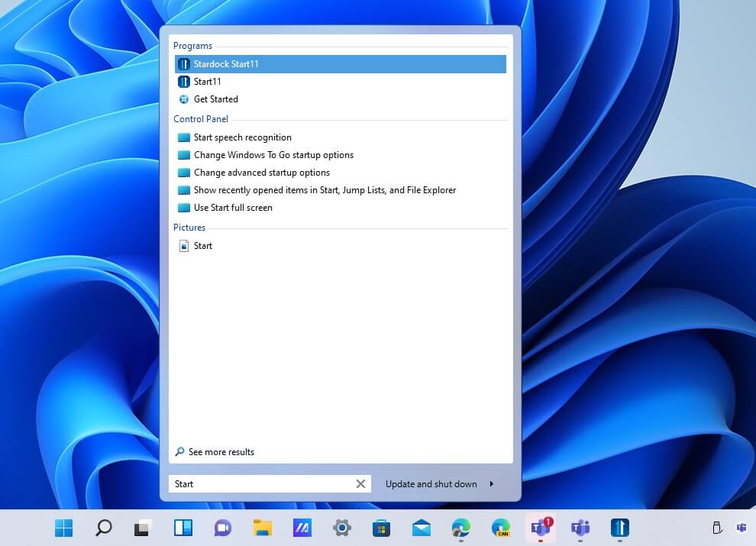
Task: Click the Get Started app icon
Action: pos(184,99)
